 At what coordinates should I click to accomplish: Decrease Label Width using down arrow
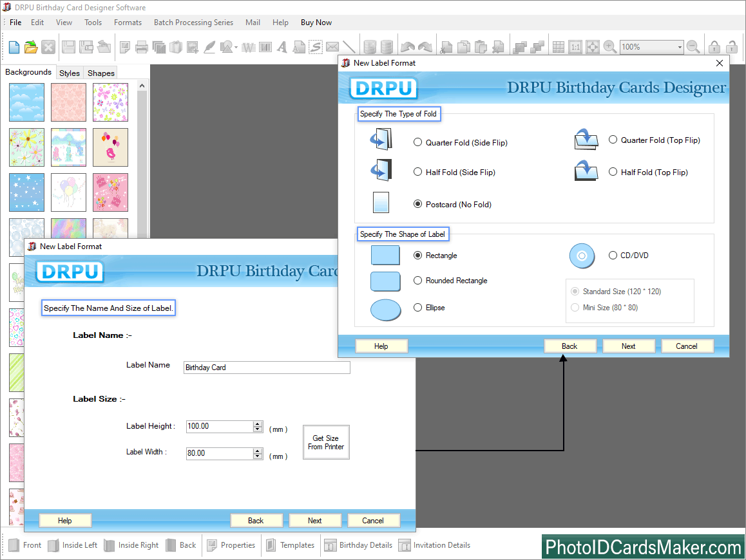point(258,456)
